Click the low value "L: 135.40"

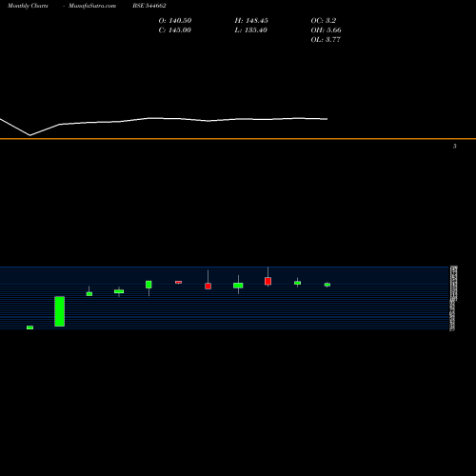251,30
